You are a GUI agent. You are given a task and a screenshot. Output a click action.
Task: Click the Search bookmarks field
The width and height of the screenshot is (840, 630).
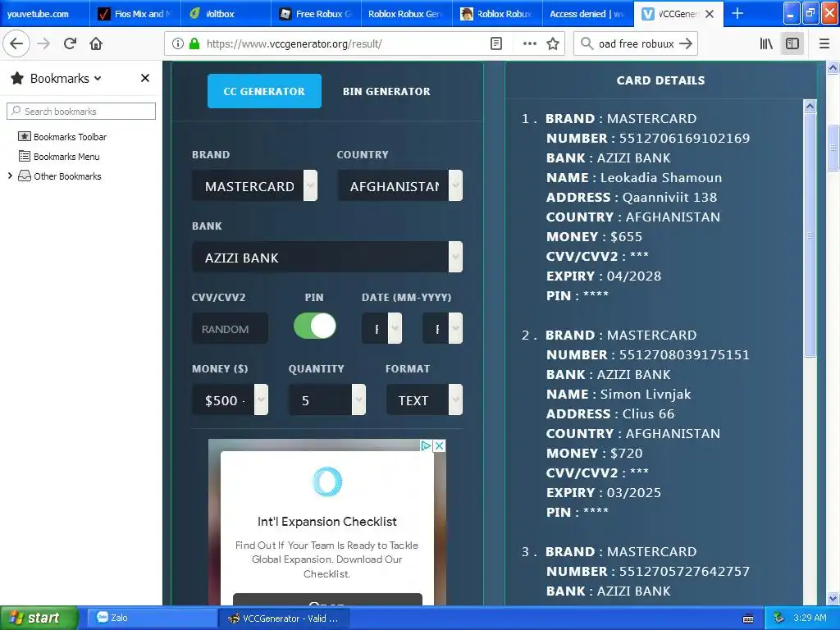[x=81, y=111]
